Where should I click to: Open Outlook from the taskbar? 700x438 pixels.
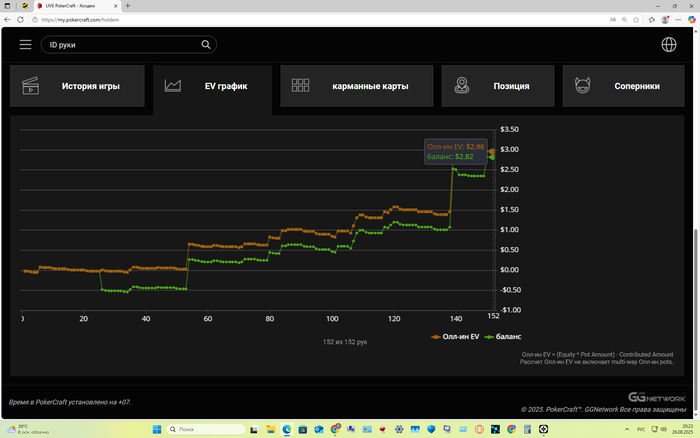point(319,430)
